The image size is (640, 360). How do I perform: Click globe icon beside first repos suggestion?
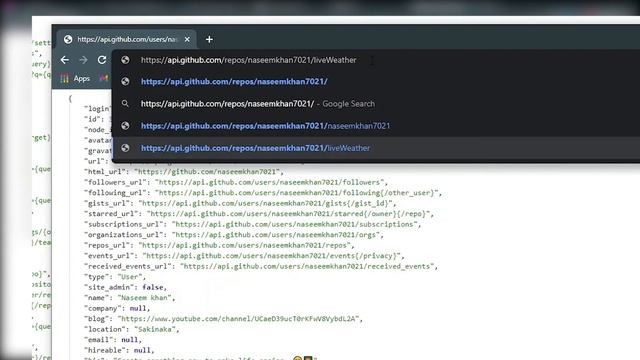[x=125, y=82]
